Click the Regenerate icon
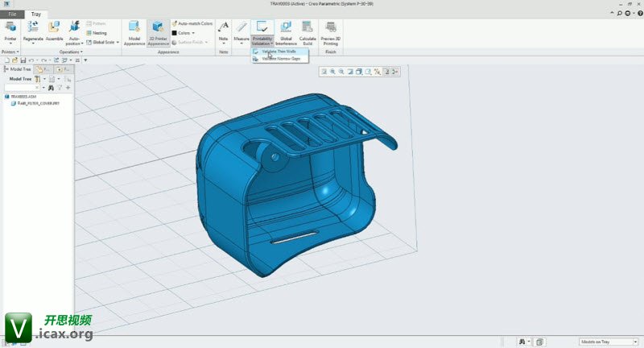The image size is (644, 348). pyautogui.click(x=34, y=27)
